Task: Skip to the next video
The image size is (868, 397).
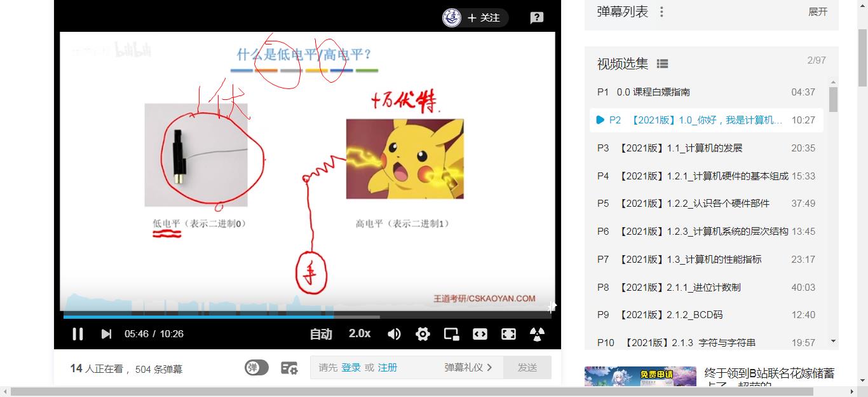Action: [x=106, y=334]
